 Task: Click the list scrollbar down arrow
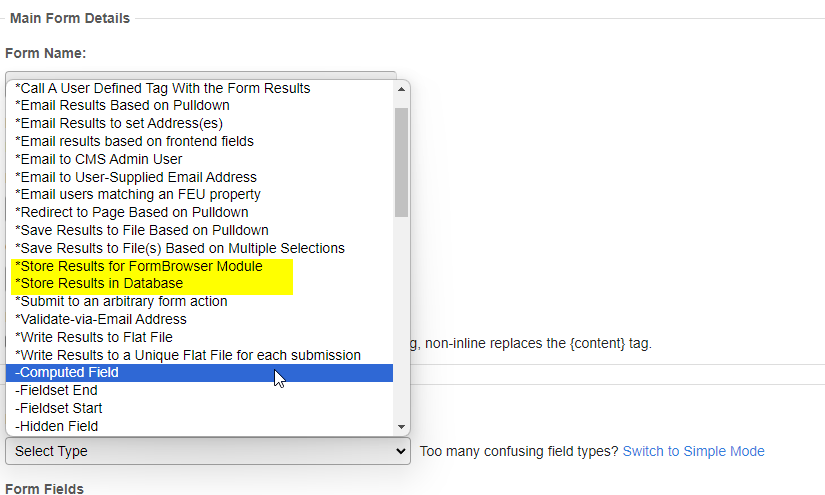401,426
